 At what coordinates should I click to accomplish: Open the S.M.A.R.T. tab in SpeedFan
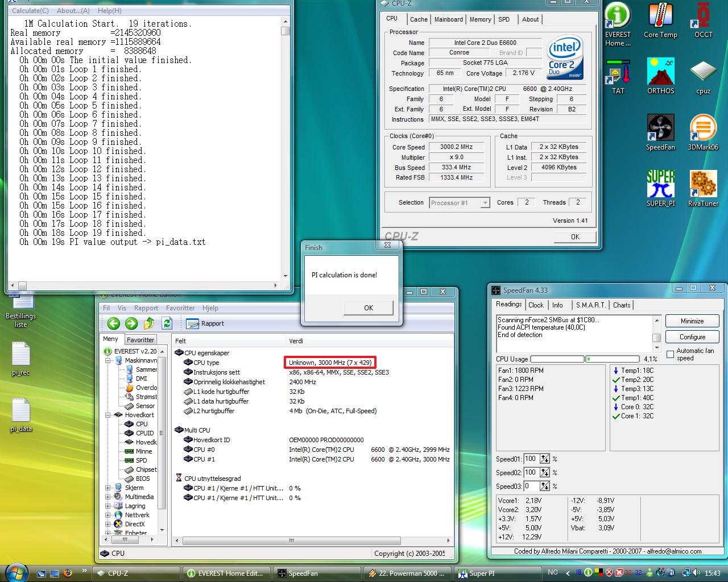[x=590, y=305]
